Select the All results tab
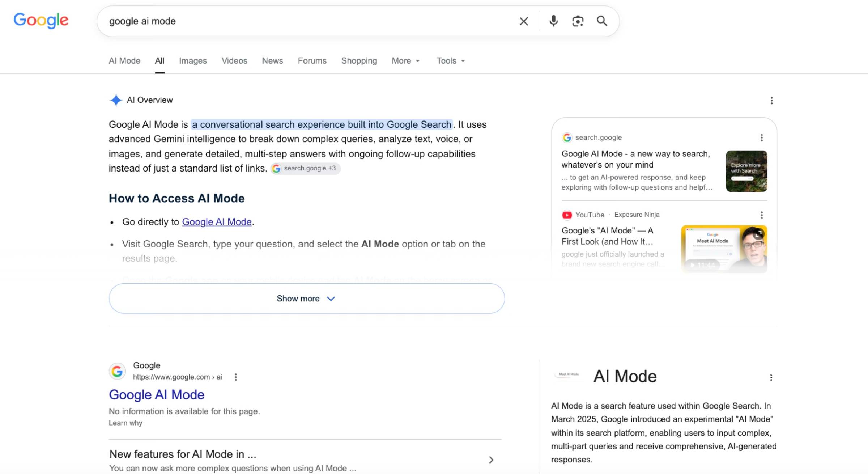 159,61
